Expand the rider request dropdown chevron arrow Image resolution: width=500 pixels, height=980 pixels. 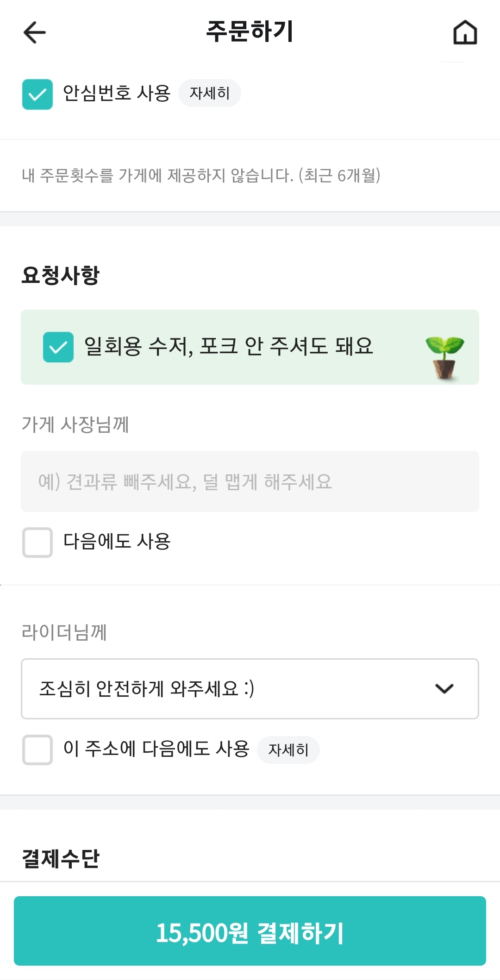click(x=444, y=689)
